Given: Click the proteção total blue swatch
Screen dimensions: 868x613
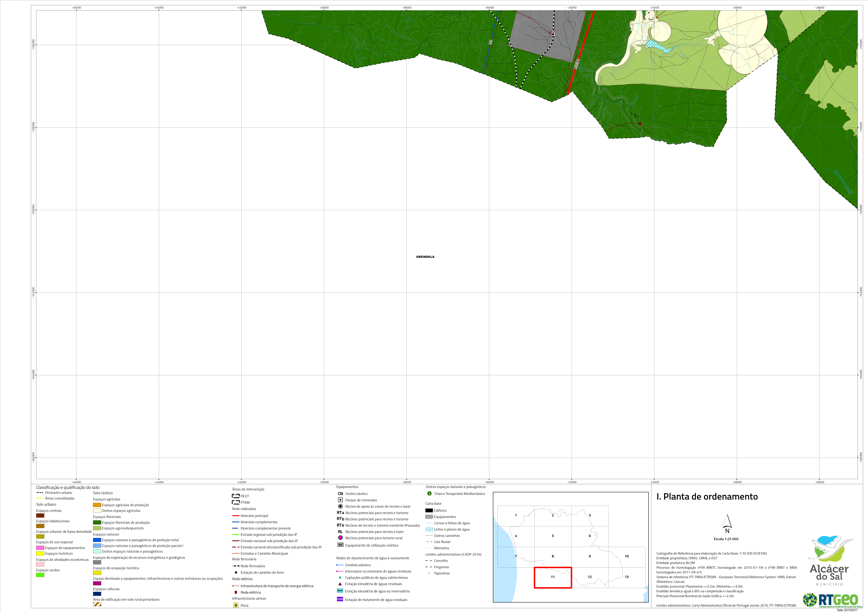Looking at the screenshot, I should [x=97, y=540].
